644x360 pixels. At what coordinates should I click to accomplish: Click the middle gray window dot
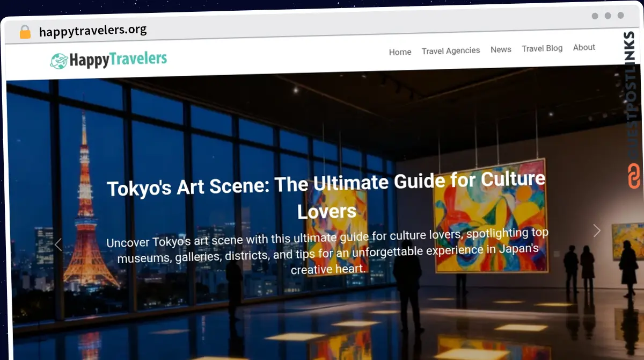pyautogui.click(x=608, y=16)
